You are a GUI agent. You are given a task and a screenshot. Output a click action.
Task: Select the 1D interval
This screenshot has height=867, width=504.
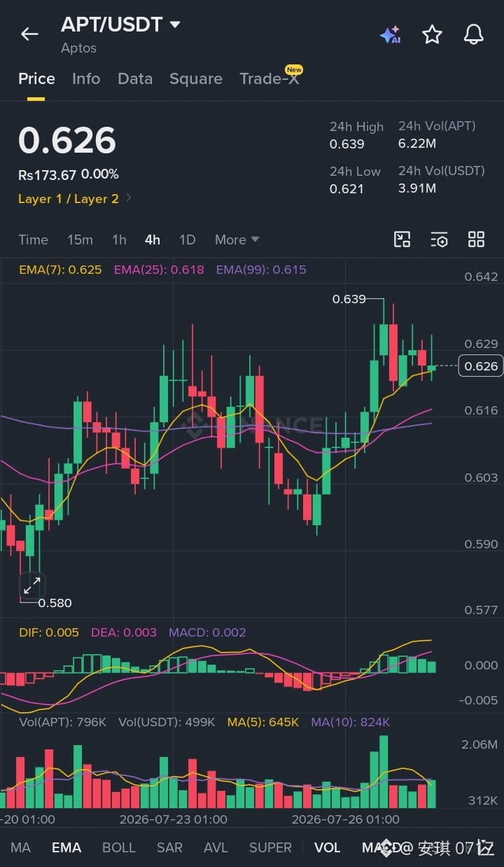(x=187, y=240)
